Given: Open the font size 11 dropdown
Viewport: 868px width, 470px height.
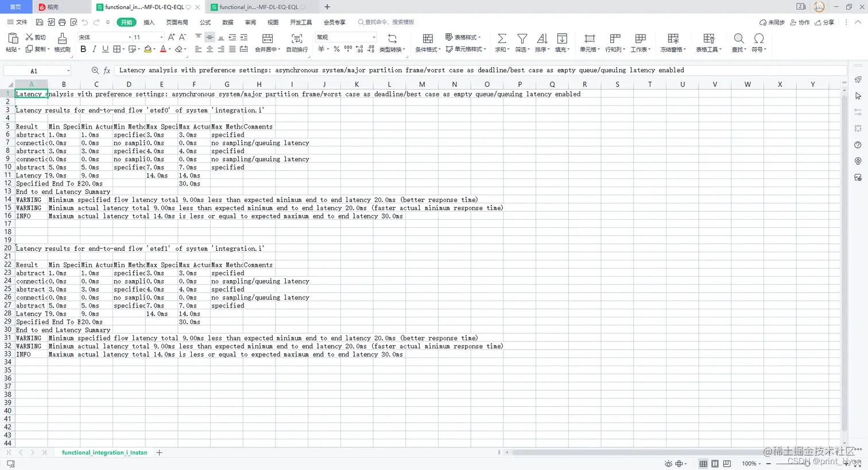Looking at the screenshot, I should point(161,37).
